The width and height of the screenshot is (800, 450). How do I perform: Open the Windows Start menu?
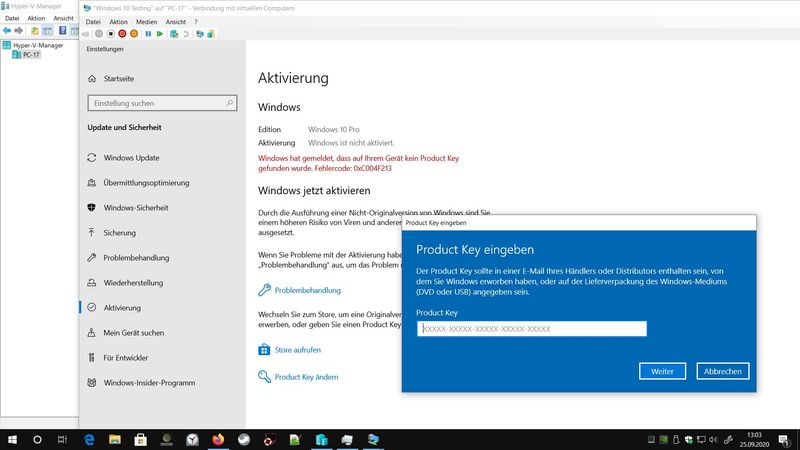pos(12,439)
